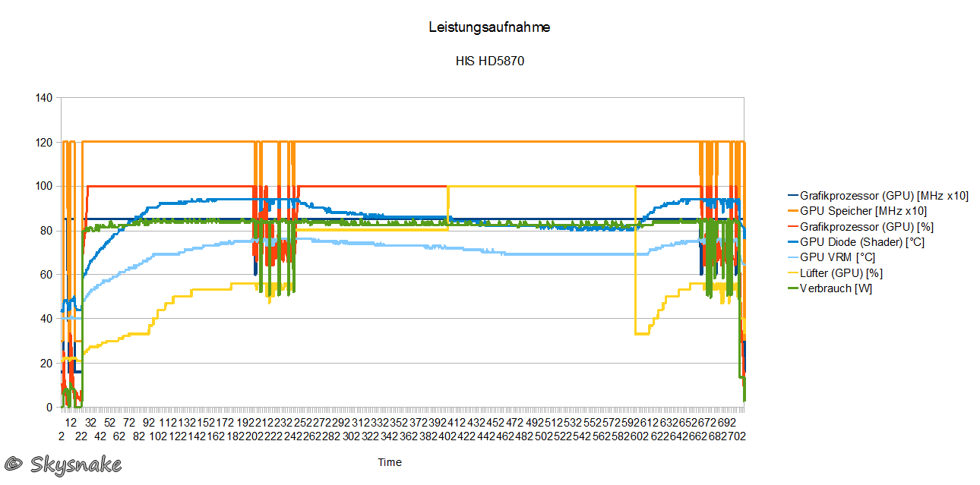Screen dimensions: 980x485
Task: Click the chart title Leistungsaufnahme
Action: click(x=489, y=27)
